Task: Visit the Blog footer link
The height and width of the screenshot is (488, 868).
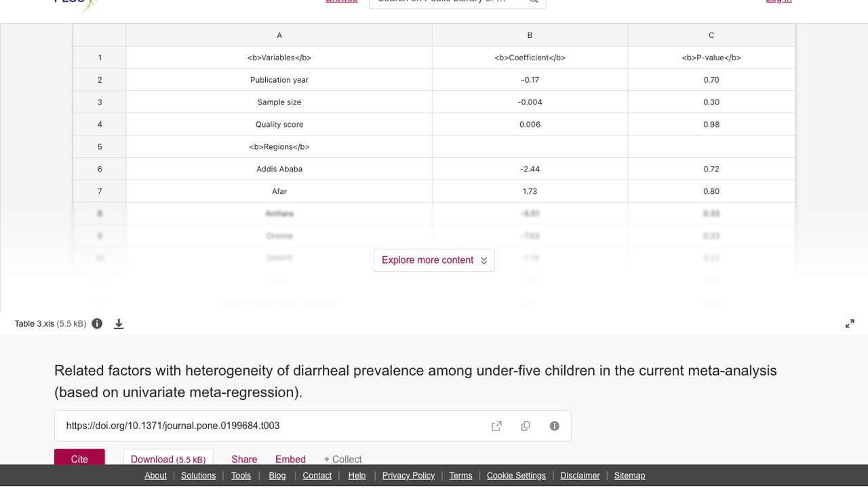Action: pos(277,476)
